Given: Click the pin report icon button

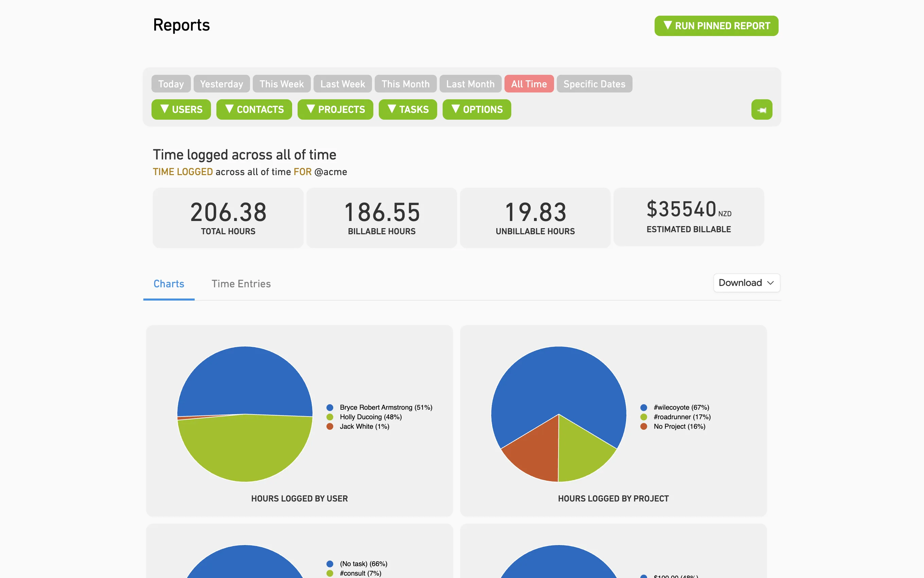Looking at the screenshot, I should pos(761,110).
